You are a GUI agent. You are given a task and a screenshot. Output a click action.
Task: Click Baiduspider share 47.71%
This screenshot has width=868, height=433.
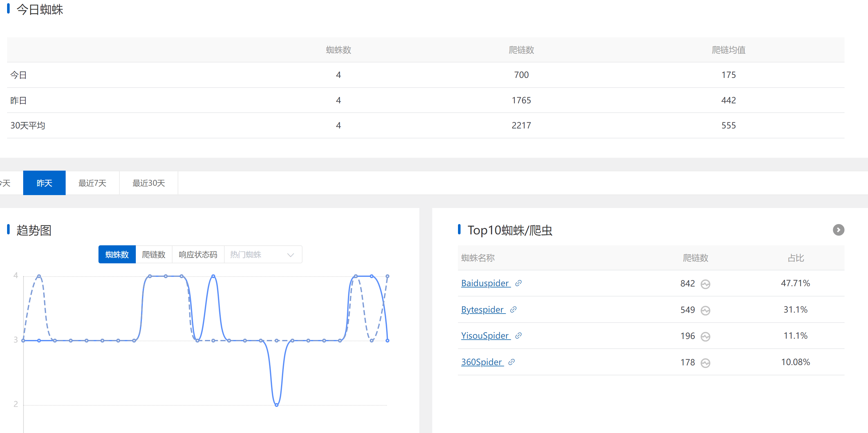point(795,283)
